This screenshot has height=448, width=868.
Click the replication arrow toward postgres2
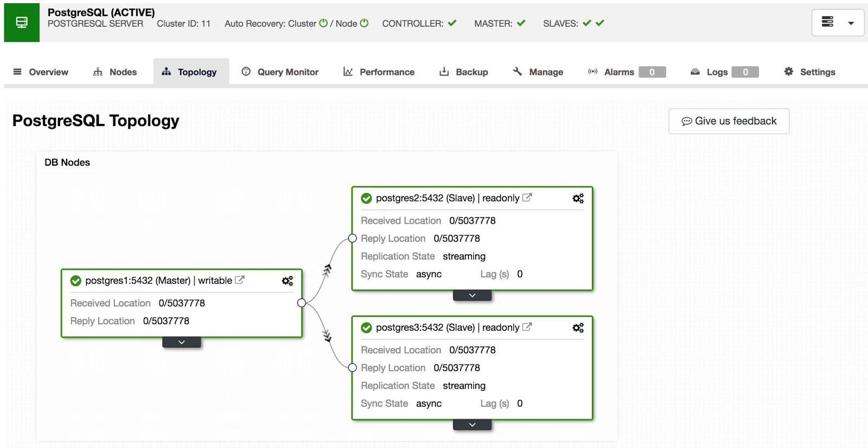(327, 270)
